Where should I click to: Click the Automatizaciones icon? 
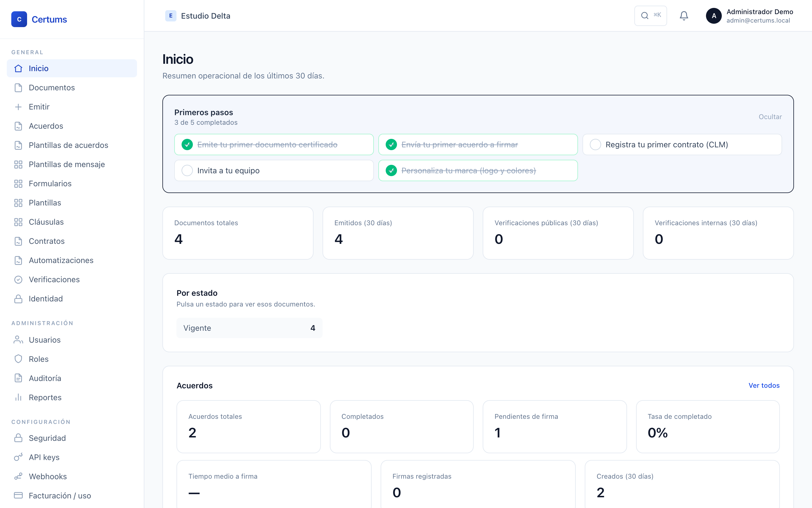[x=18, y=260]
